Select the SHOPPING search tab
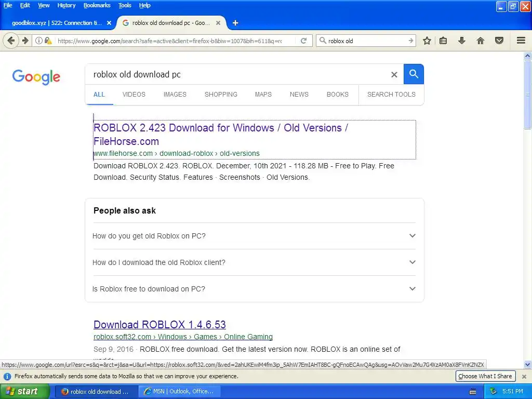 221,95
